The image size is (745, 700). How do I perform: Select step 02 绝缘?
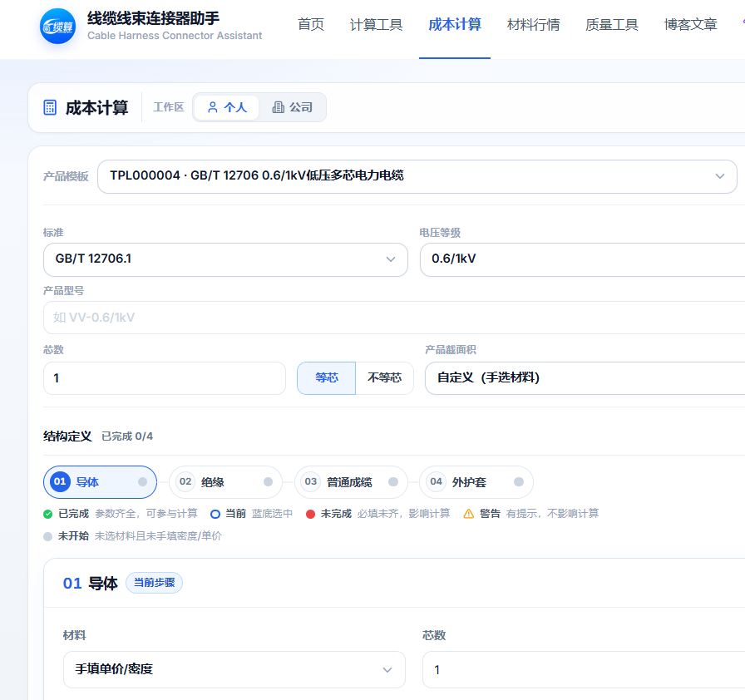pos(225,482)
